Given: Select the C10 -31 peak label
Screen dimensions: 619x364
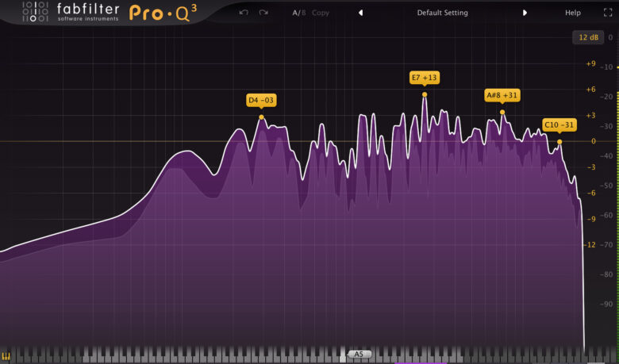Looking at the screenshot, I should click(x=559, y=125).
